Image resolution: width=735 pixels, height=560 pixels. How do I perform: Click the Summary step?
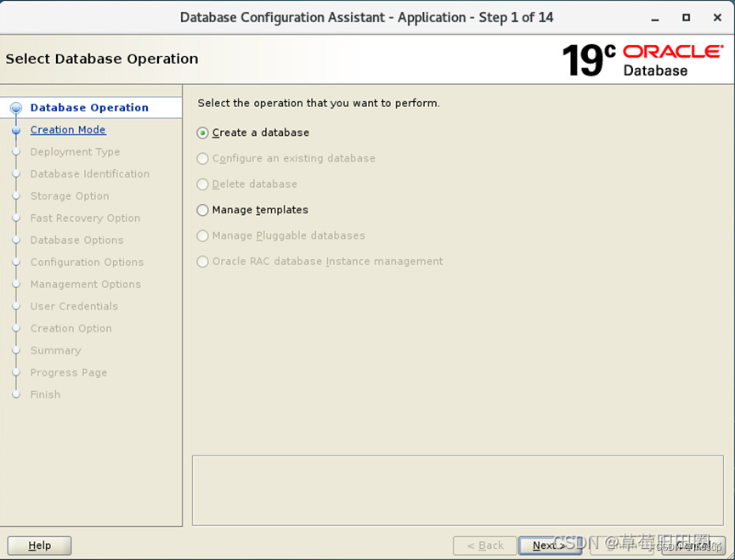click(56, 350)
